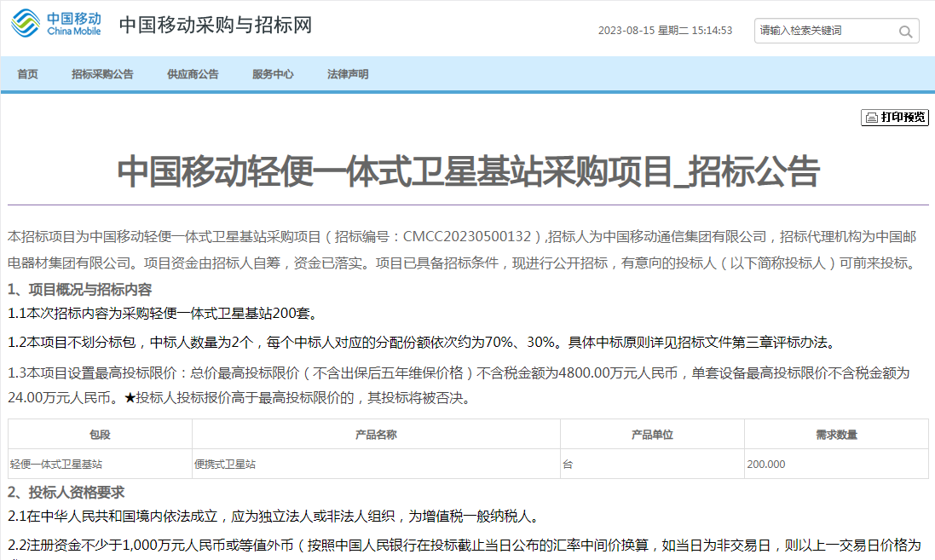Click the announcement title 中国移动轻便一体式卫星基站采购项目_招标公告
This screenshot has height=560, width=935.
tap(468, 172)
